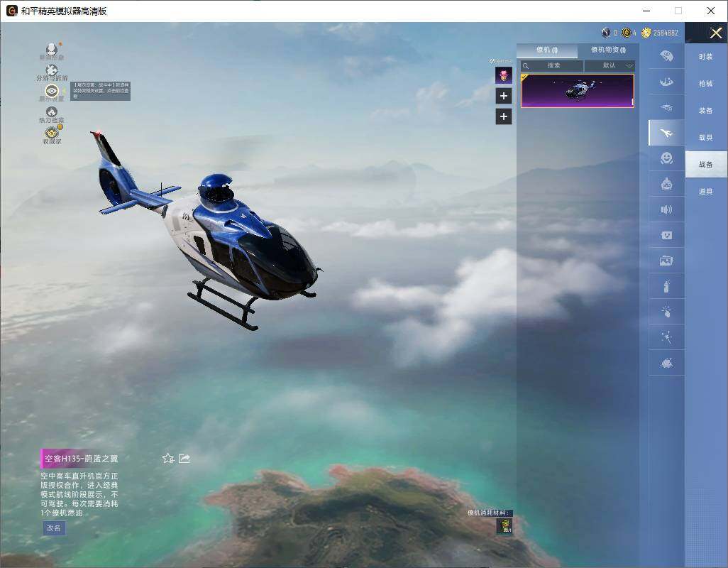
Task: Click the silver emblem currency icon
Action: coord(605,33)
